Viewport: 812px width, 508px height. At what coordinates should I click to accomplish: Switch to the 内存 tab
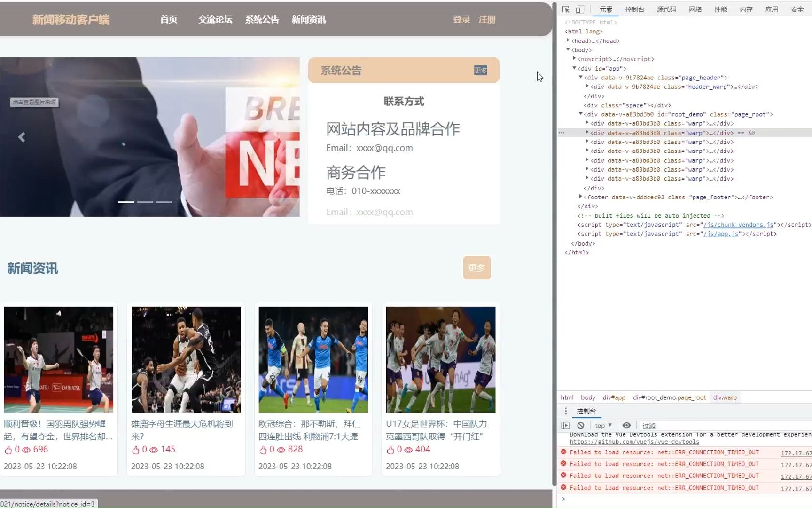746,9
